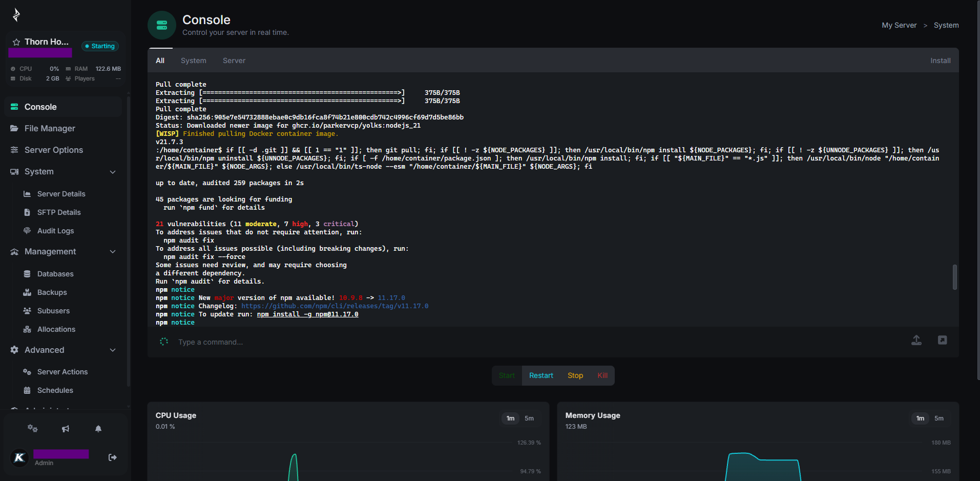Click the SFTP Details file icon
980x481 pixels.
pyautogui.click(x=27, y=212)
